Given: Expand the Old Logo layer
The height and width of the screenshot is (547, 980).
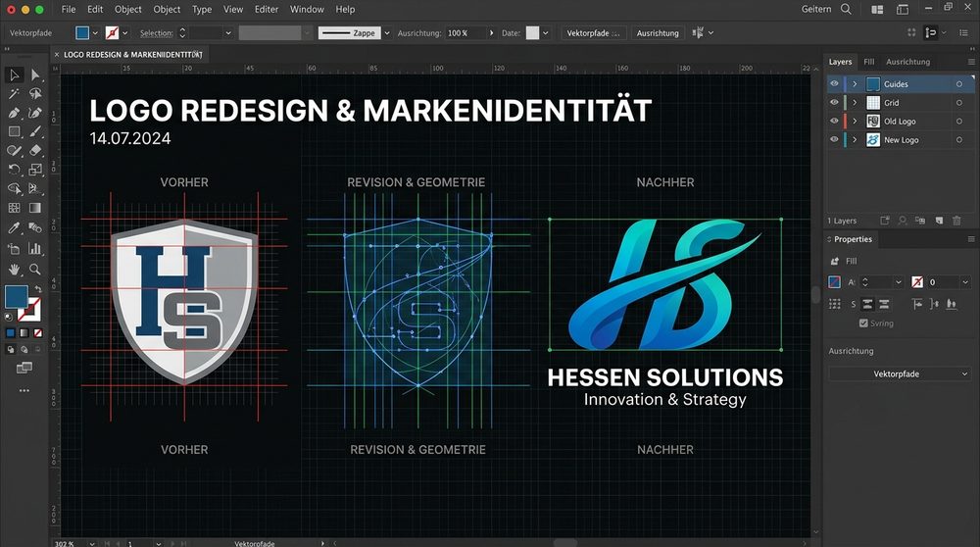Looking at the screenshot, I should 855,122.
